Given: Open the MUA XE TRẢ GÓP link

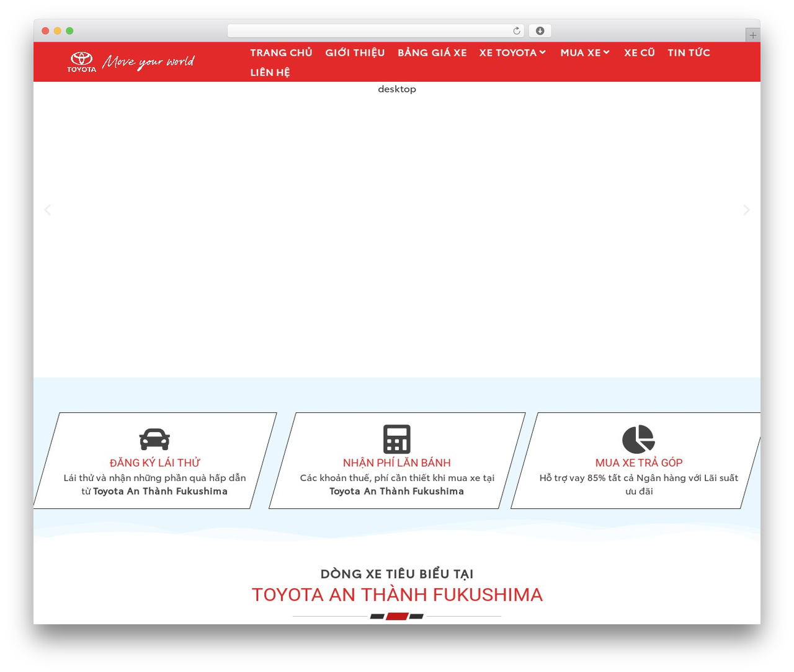Looking at the screenshot, I should (x=639, y=463).
